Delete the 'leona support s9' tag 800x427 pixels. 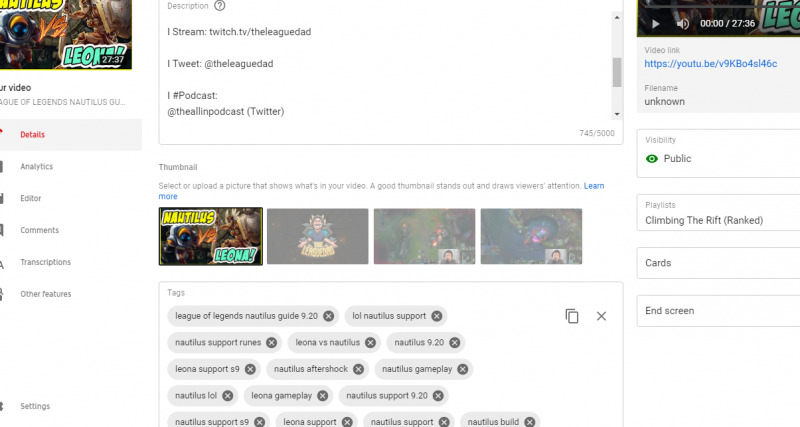coord(250,369)
